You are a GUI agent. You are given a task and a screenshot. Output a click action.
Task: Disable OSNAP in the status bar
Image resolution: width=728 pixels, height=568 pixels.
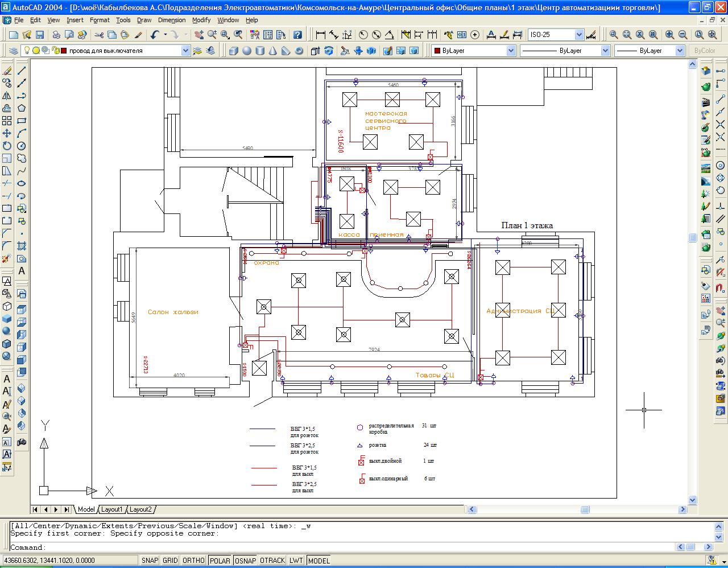245,561
